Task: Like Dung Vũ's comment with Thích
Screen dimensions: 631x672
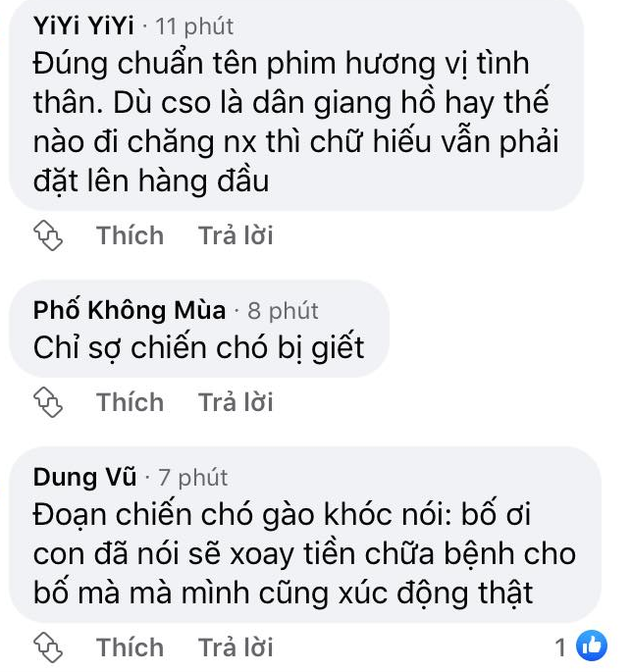Action: click(131, 646)
